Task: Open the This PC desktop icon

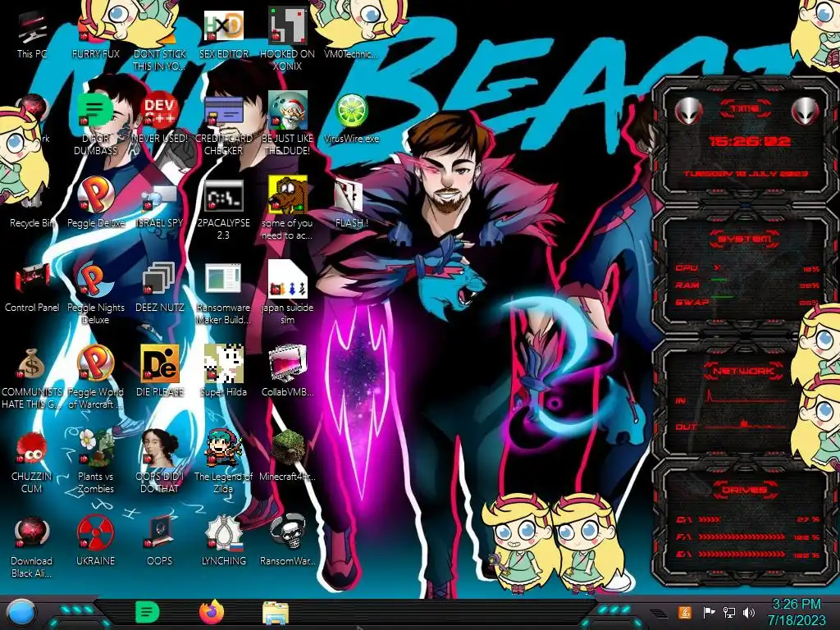Action: coord(32,34)
